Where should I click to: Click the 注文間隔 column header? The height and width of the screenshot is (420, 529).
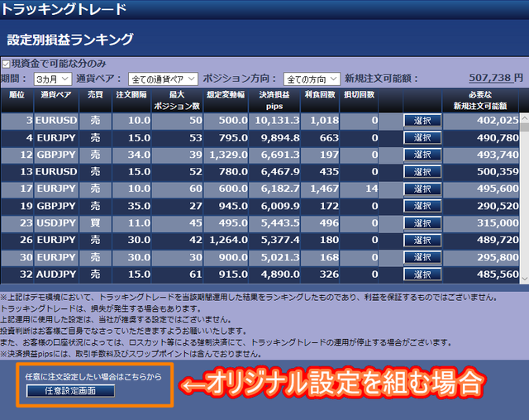point(131,100)
